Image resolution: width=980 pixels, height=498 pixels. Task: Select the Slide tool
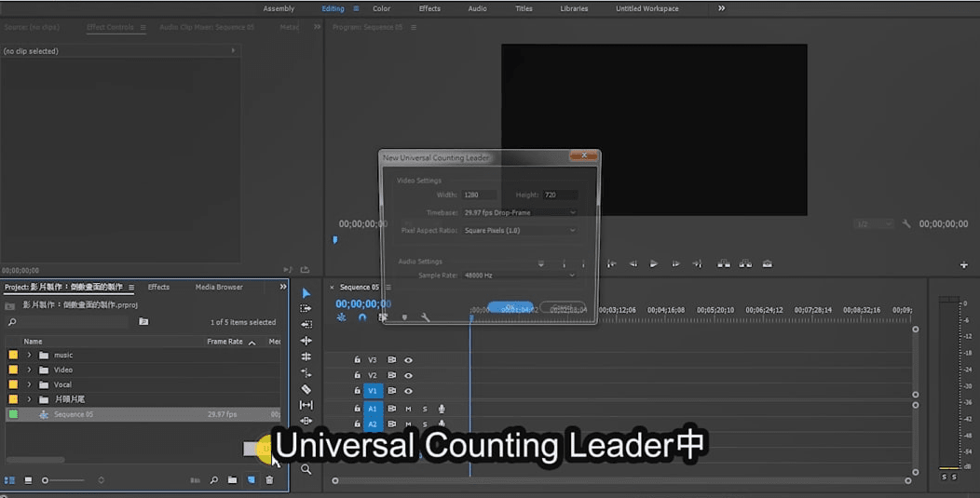pos(306,421)
